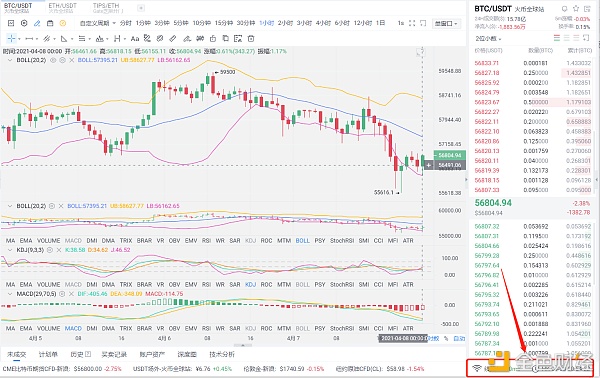Open the calendar date icon
The image size is (600, 378).
click(x=50, y=23)
